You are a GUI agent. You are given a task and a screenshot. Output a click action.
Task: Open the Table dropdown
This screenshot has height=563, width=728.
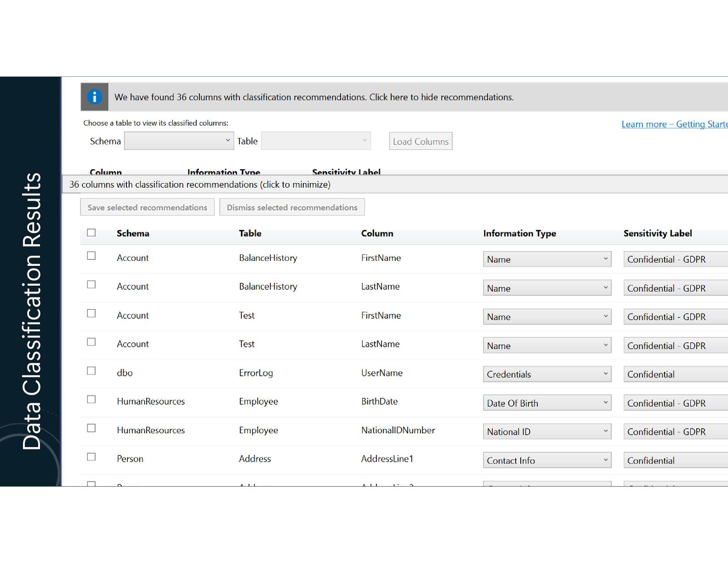[316, 141]
